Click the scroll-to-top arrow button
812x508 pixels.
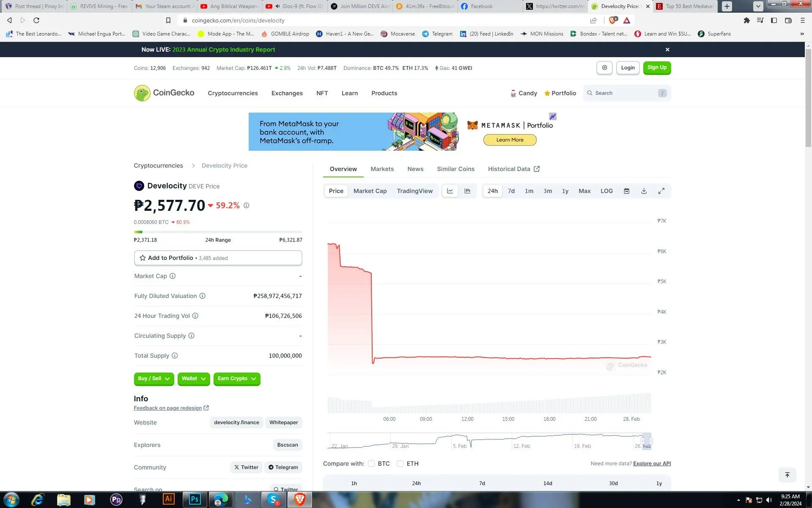coord(787,475)
